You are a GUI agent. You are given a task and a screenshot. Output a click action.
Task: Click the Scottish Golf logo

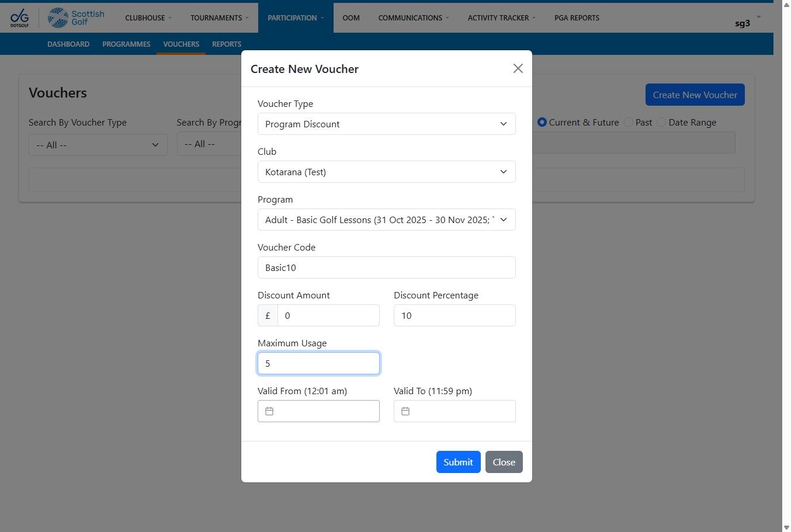76,18
